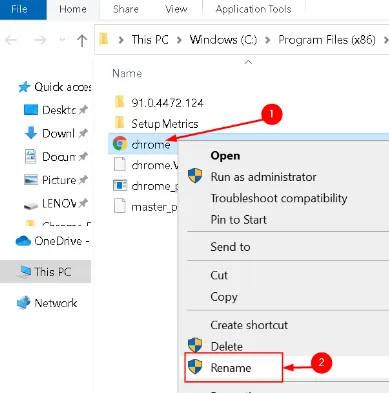
Task: Open Downloads in the sidebar
Action: tap(58, 133)
